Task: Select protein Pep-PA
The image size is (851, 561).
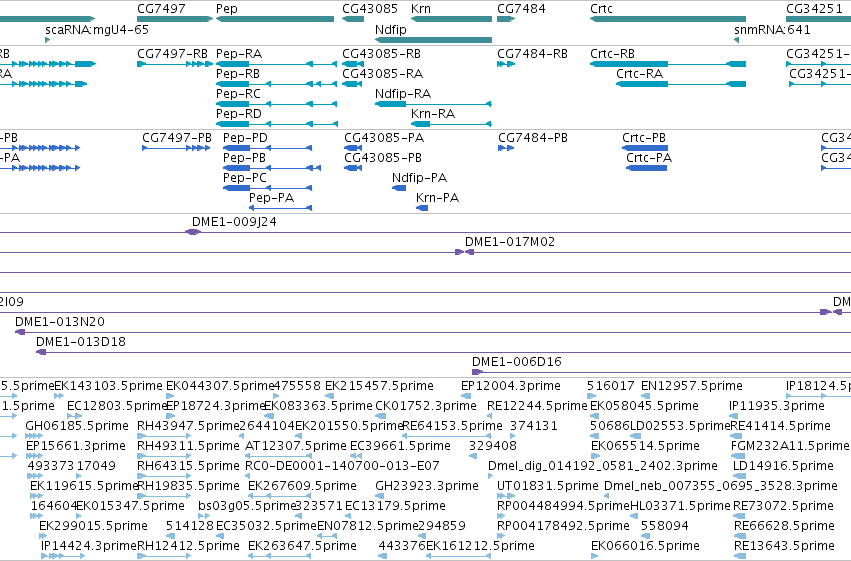Action: click(x=271, y=198)
